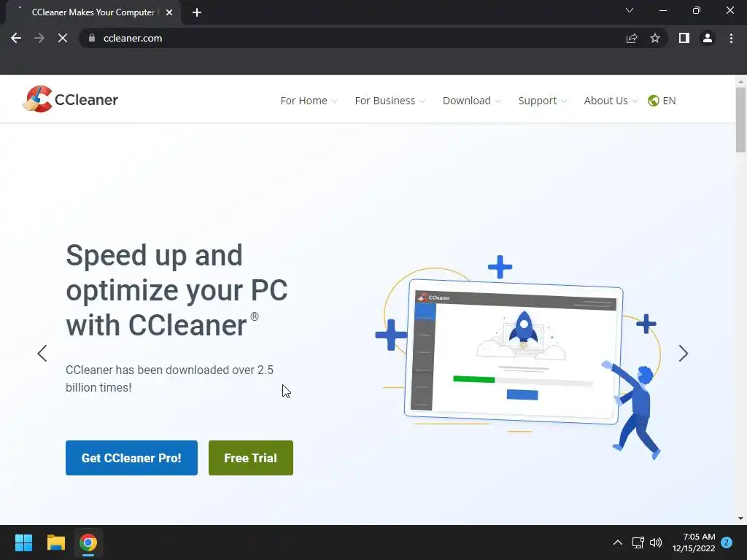Image resolution: width=747 pixels, height=560 pixels.
Task: Click the green globe language icon
Action: pos(653,101)
